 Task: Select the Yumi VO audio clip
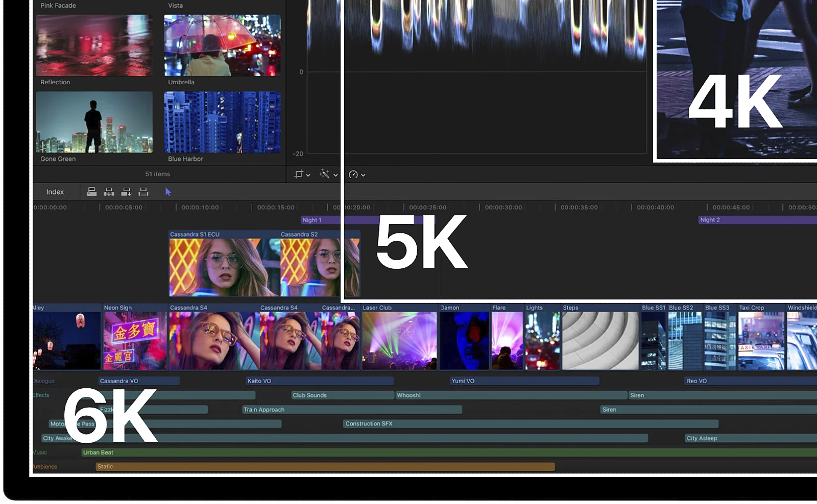(x=524, y=381)
